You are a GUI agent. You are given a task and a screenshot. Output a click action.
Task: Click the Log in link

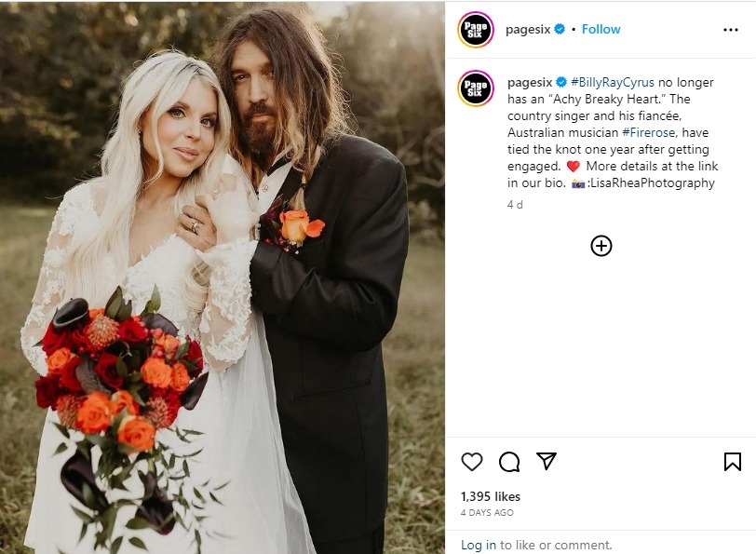click(479, 545)
